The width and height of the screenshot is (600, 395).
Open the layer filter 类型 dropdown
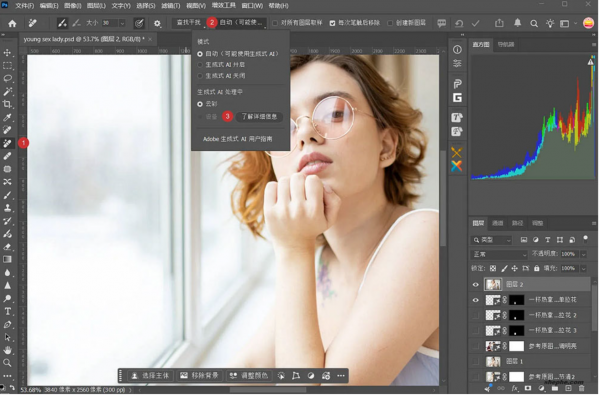491,240
